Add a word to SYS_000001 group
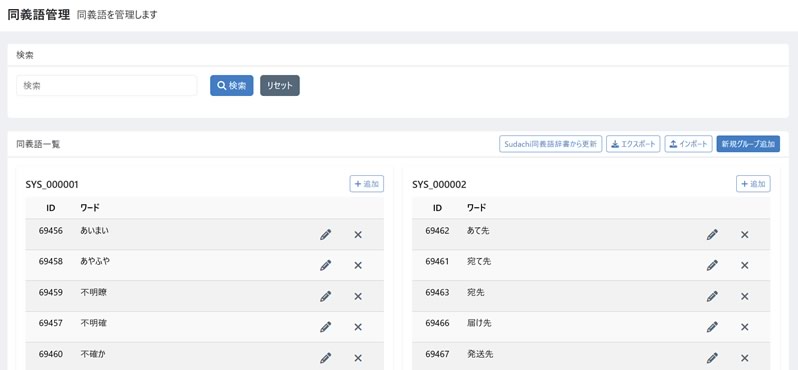 366,184
